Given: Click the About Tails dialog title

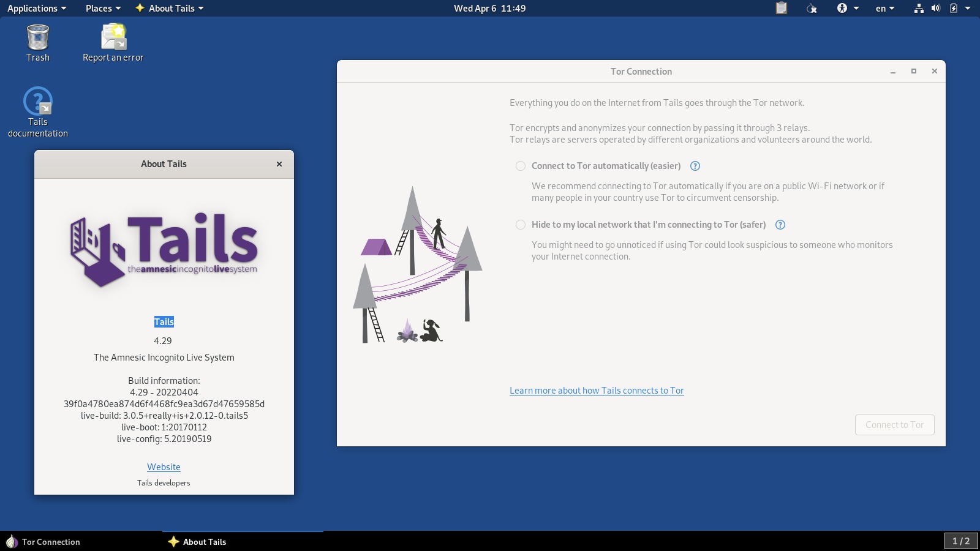Looking at the screenshot, I should (x=164, y=164).
